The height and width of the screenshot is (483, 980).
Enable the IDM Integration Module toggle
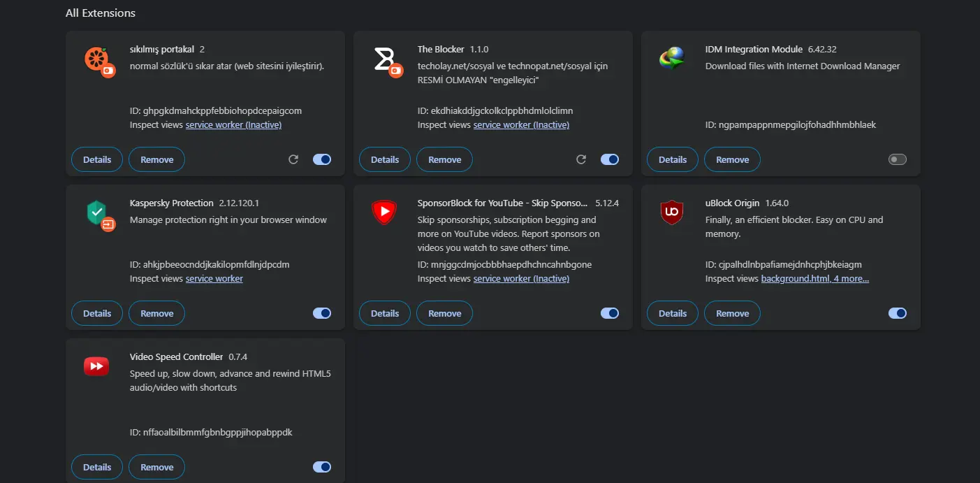pos(898,159)
